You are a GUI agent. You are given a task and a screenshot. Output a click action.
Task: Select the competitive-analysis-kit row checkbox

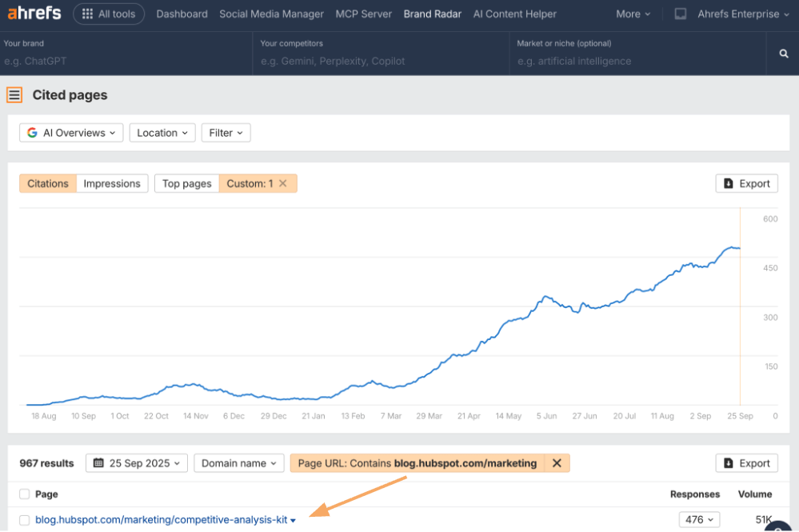pos(24,519)
